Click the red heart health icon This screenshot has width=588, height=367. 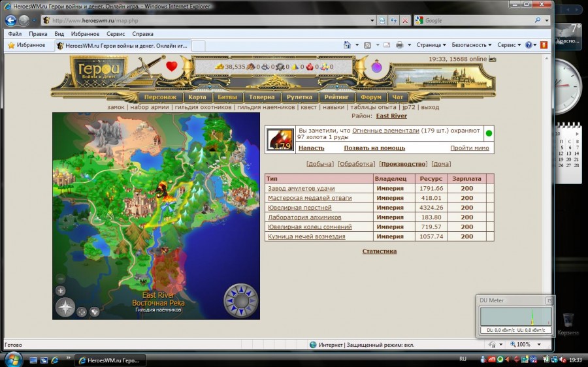point(172,67)
